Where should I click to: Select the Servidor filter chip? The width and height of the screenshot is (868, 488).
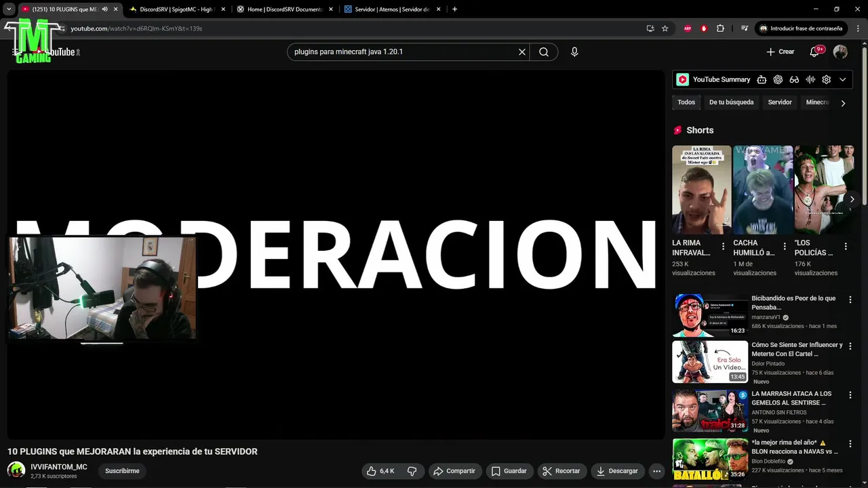point(780,102)
